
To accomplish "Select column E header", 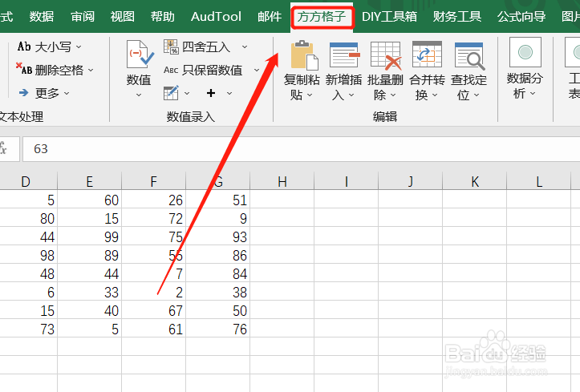I will pos(90,181).
